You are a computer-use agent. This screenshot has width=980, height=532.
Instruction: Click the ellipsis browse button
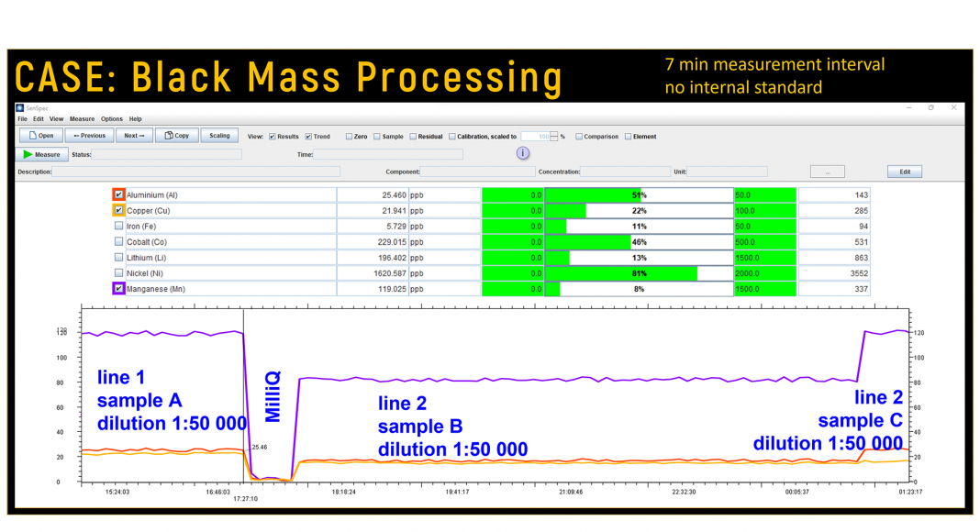click(827, 172)
